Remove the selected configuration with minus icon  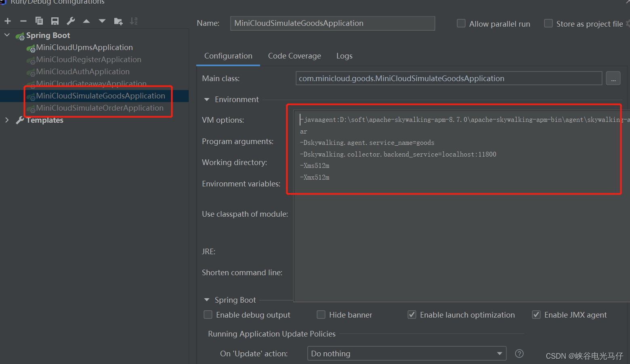23,21
